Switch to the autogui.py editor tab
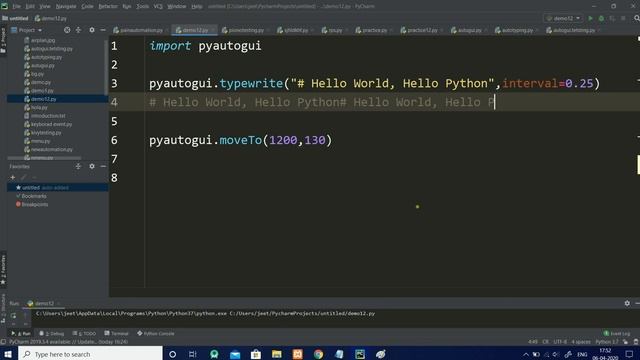The height and width of the screenshot is (360, 640). pos(469,30)
